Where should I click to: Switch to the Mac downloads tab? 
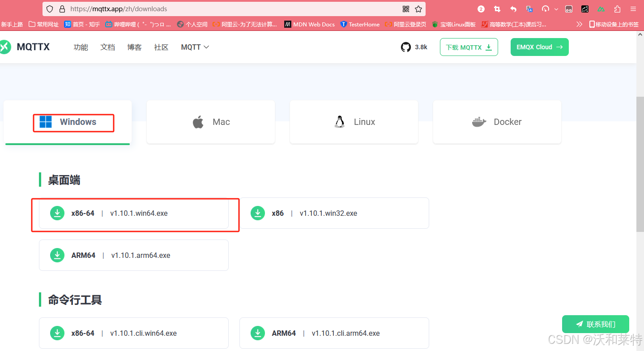pyautogui.click(x=211, y=122)
